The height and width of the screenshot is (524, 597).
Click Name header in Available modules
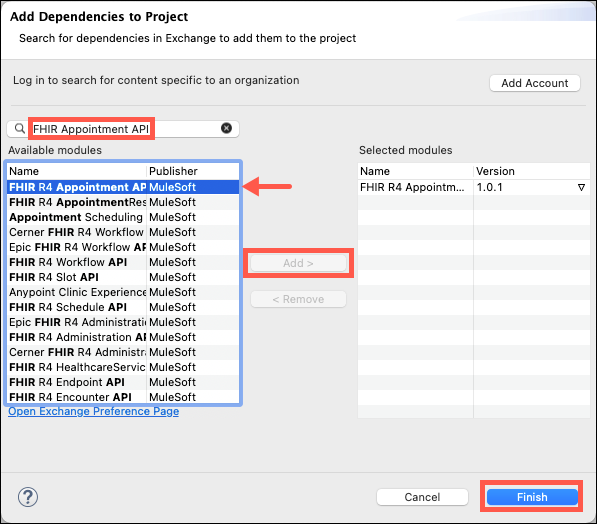click(77, 171)
